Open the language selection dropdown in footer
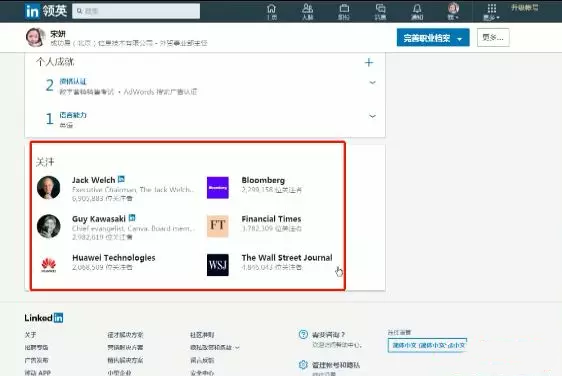 pos(427,345)
